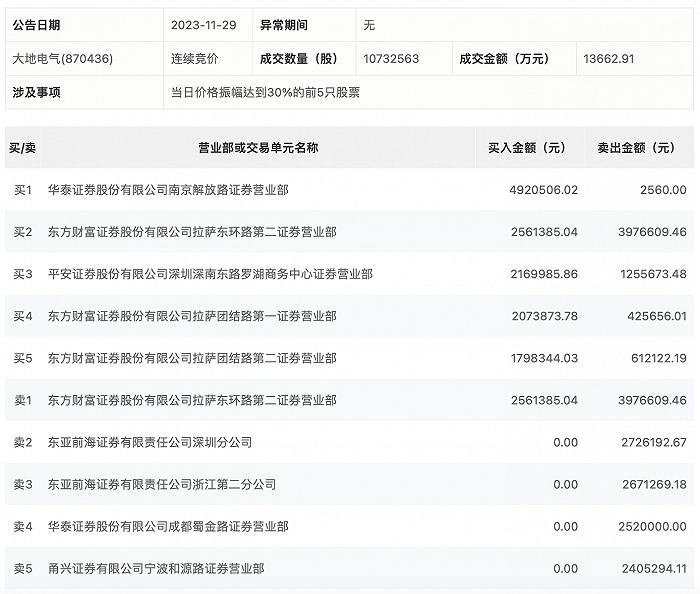Screen dimensions: 700x594
Task: Click the 卖1 row label
Action: pyautogui.click(x=23, y=400)
